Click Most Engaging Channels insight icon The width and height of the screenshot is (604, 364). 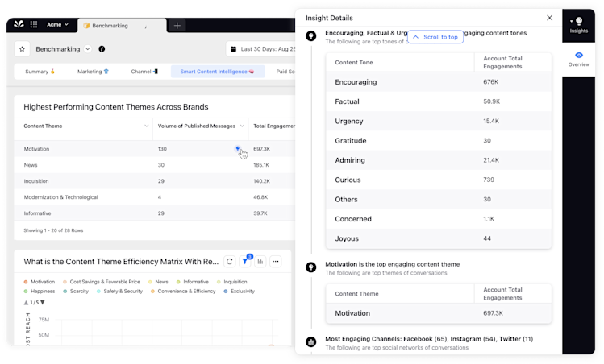click(x=310, y=341)
